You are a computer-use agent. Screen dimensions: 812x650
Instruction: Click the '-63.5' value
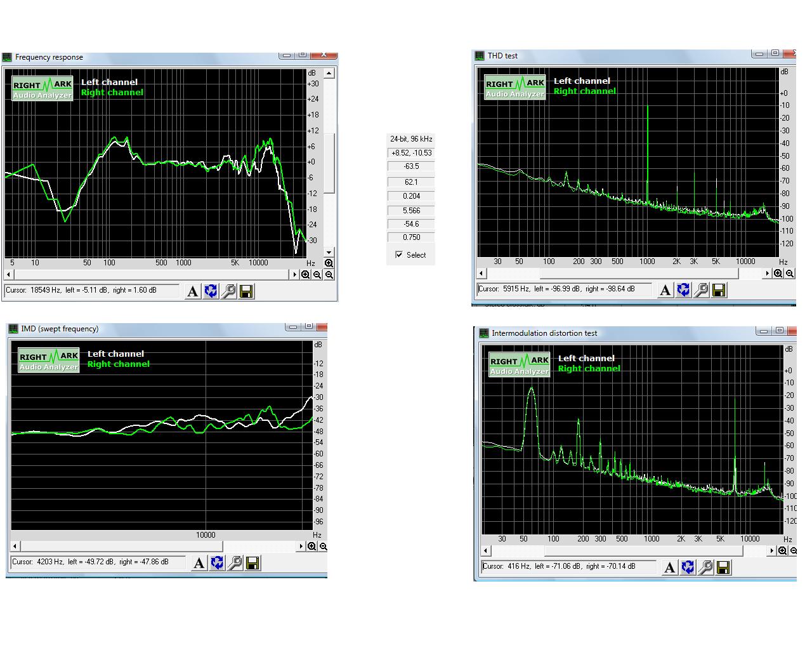coord(411,166)
